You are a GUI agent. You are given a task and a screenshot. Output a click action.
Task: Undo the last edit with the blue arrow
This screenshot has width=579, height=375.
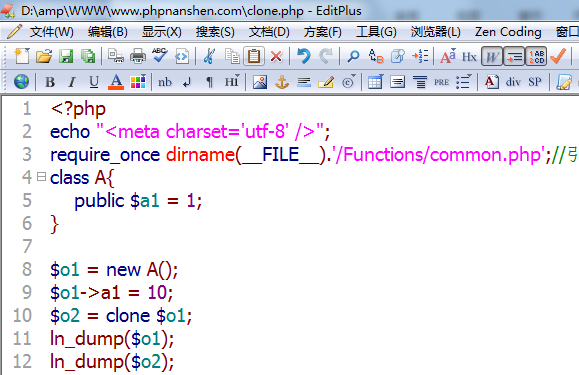pos(304,56)
